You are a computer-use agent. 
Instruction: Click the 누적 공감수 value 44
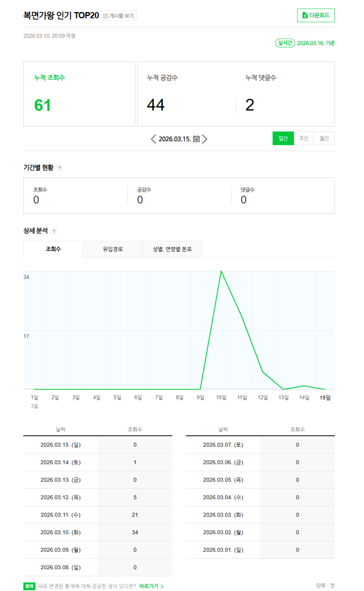[156, 105]
